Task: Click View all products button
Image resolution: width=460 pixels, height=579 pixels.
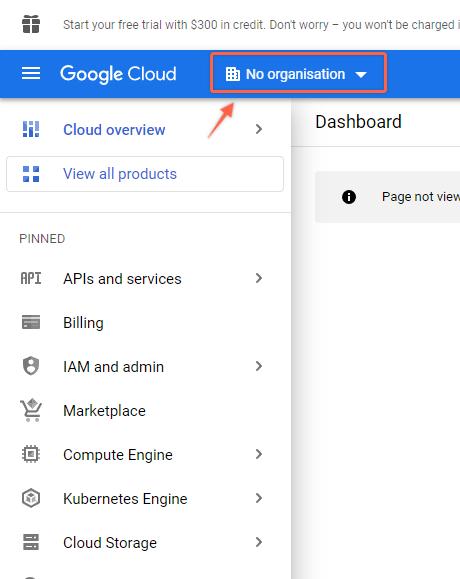Action: 145,174
